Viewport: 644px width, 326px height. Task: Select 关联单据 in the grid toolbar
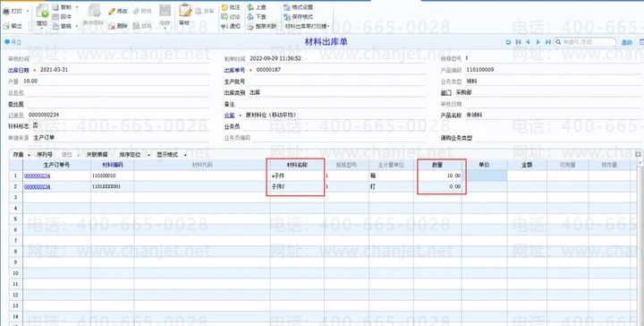(x=97, y=155)
